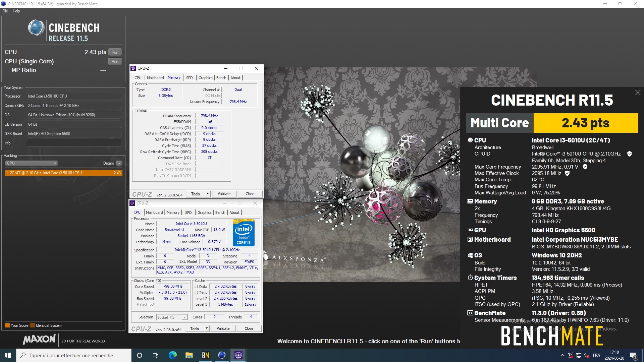
Task: Open Socket #1 selection dropdown
Action: pyautogui.click(x=172, y=317)
